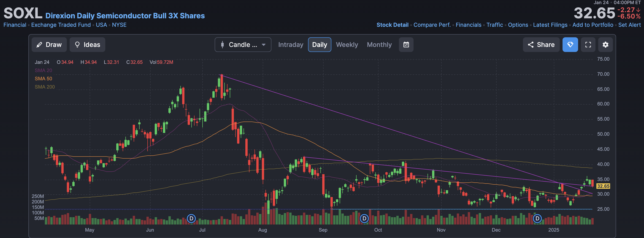Click the Financial sector link
This screenshot has width=644, height=238.
15,25
